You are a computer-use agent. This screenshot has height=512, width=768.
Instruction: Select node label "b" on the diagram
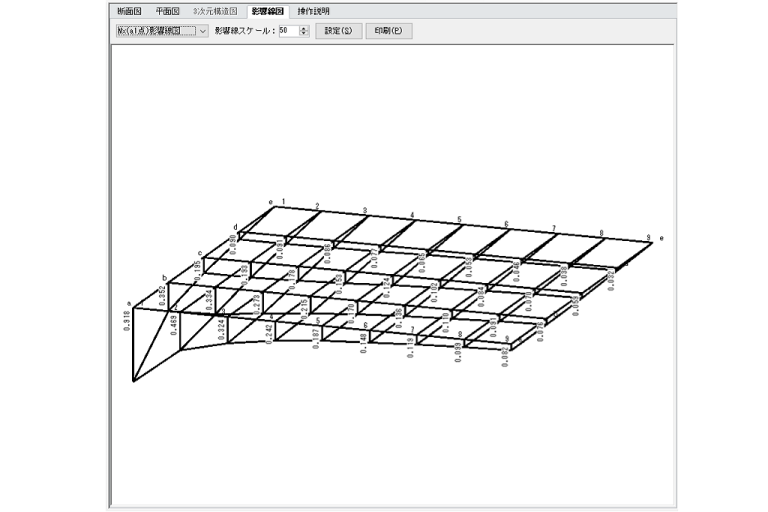click(164, 276)
